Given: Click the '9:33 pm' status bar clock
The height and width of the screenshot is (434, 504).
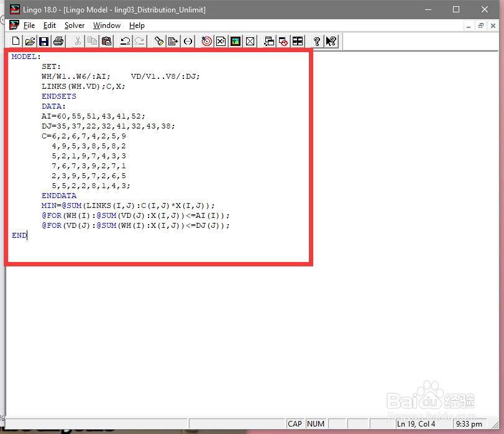Looking at the screenshot, I should pos(469,423).
